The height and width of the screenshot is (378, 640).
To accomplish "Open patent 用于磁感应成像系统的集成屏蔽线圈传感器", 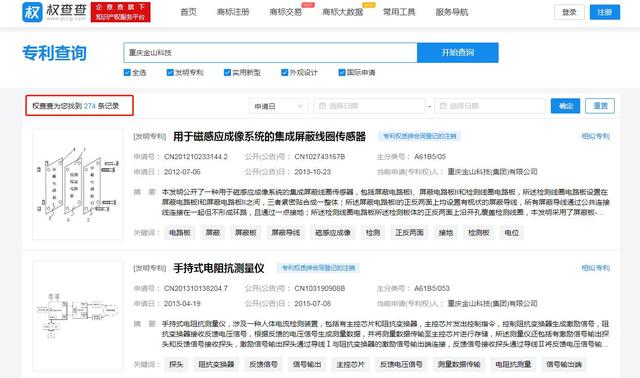I will [x=269, y=136].
